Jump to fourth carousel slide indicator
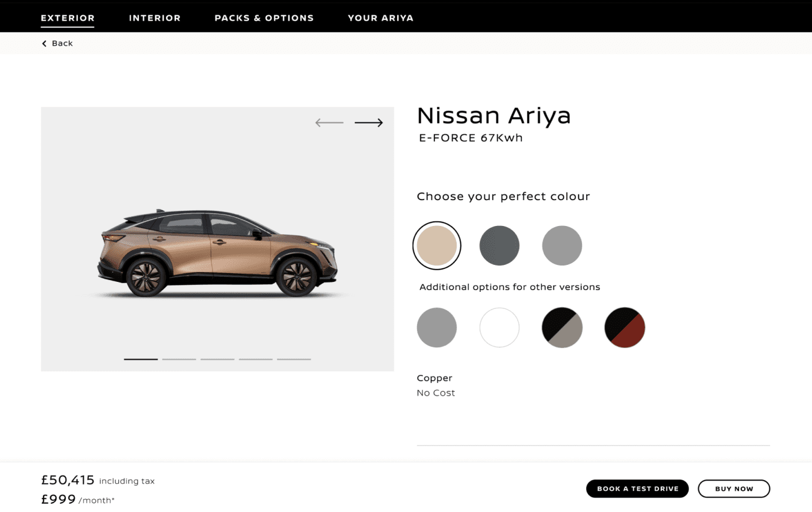The height and width of the screenshot is (512, 812). point(255,359)
